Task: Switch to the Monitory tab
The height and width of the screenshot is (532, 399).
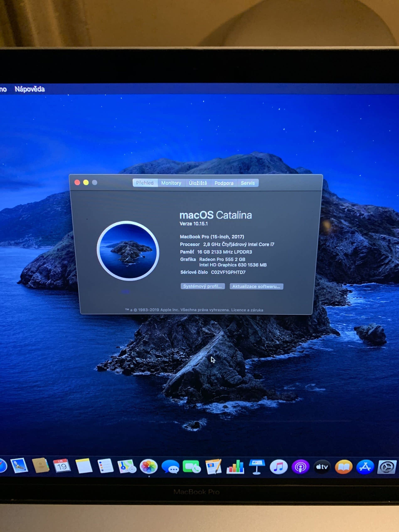Action: click(x=171, y=183)
